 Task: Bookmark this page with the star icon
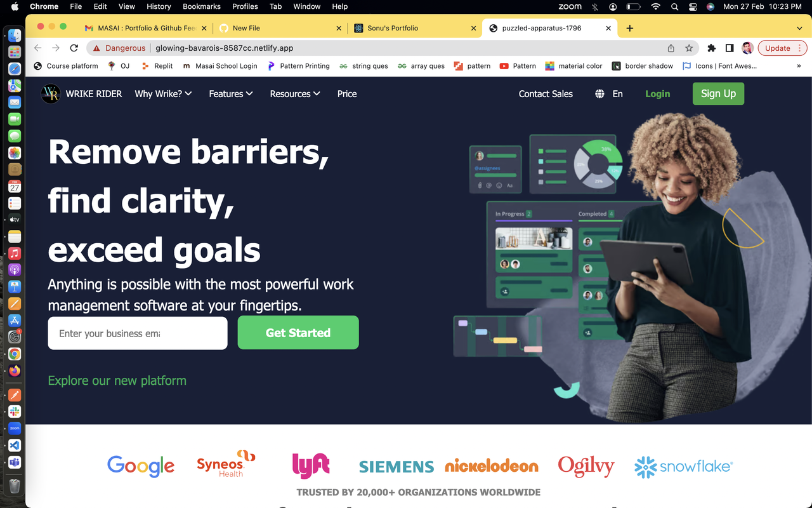(689, 48)
